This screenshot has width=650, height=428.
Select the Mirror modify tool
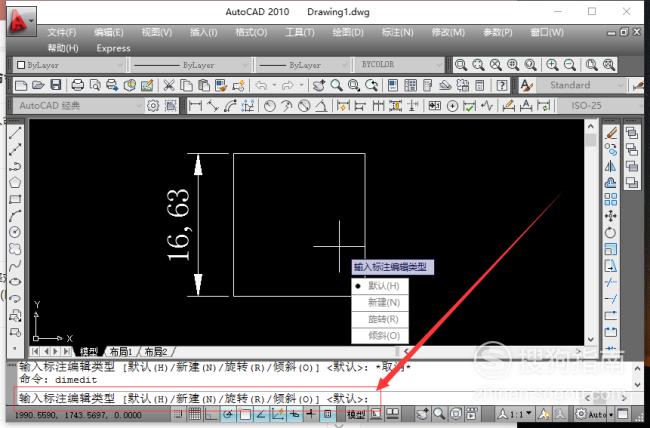click(x=611, y=166)
